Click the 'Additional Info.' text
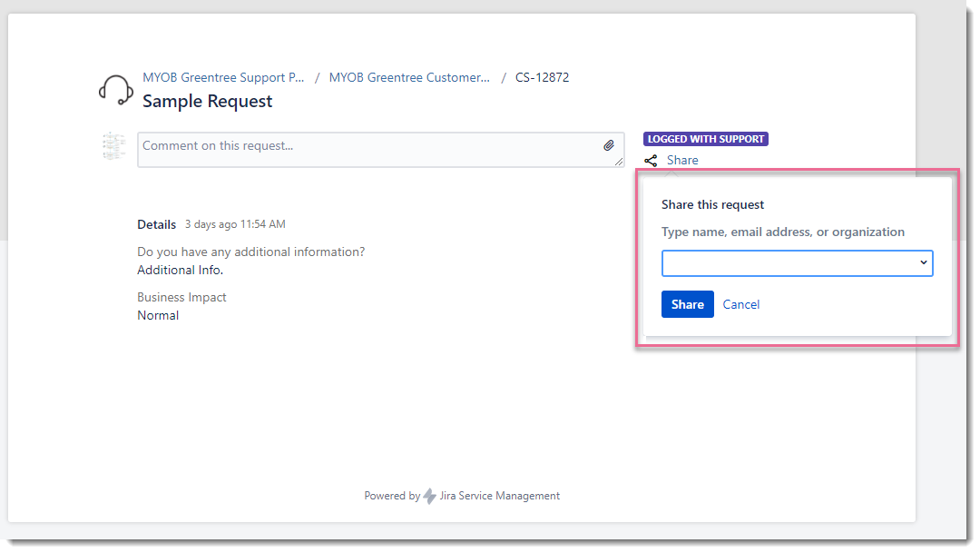The image size is (980, 553). click(x=180, y=271)
